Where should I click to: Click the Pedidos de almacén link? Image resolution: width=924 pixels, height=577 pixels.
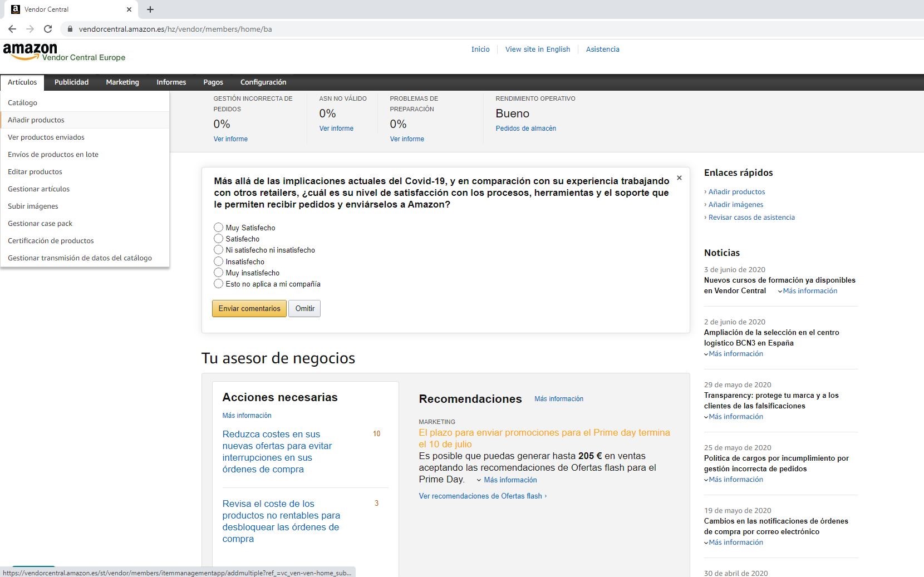click(526, 129)
